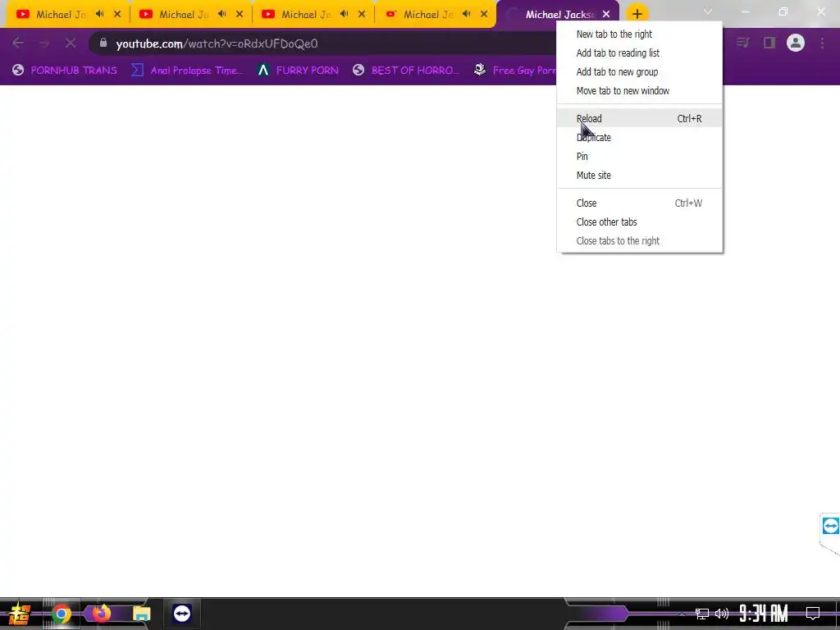Mute audio on the third tab's speaker icon
The image size is (840, 630).
[344, 14]
